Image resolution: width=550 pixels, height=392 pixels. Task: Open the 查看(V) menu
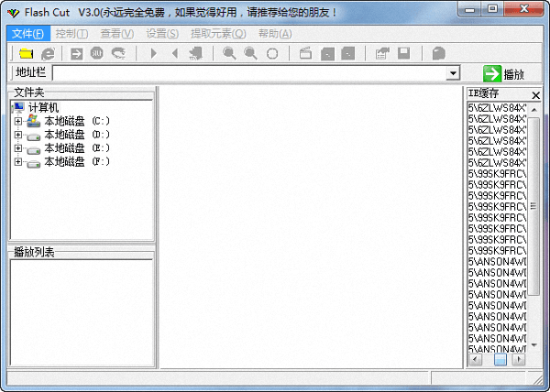point(117,34)
